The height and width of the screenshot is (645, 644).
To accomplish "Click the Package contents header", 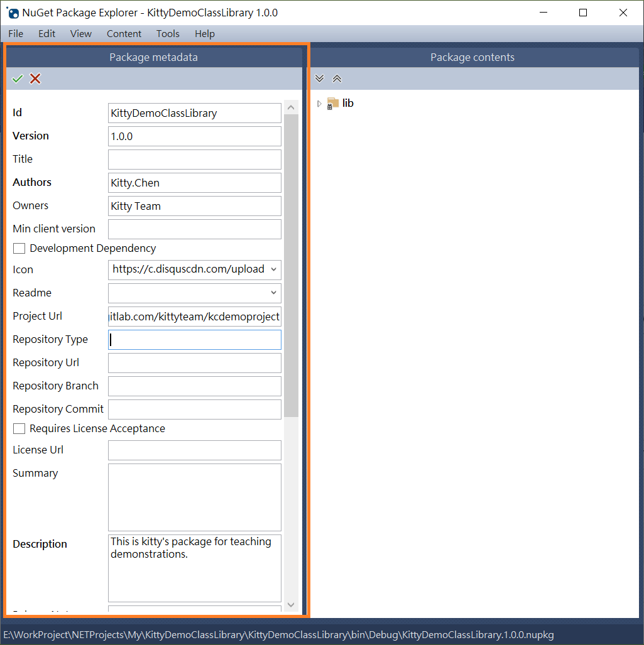I will click(x=472, y=57).
